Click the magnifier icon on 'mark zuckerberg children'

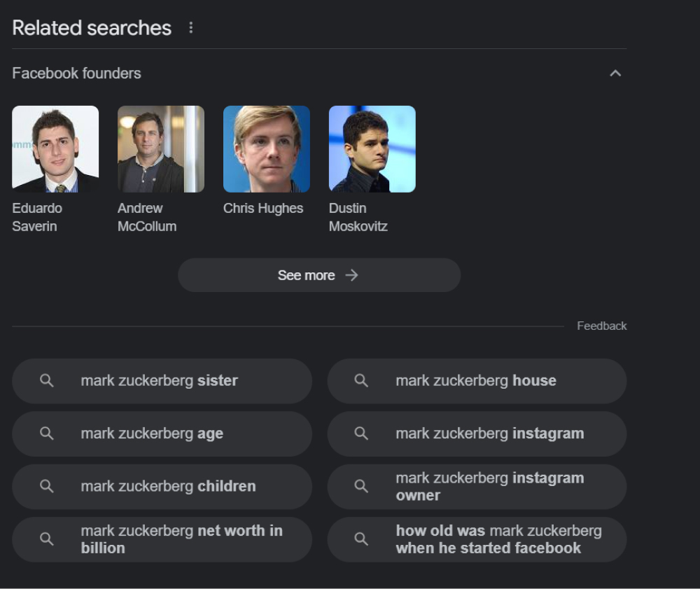click(46, 487)
